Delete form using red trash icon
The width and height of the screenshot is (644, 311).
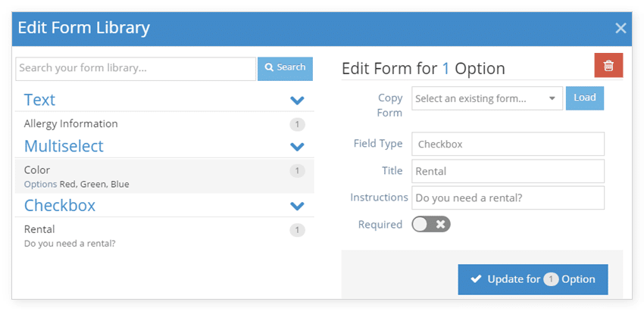(x=608, y=65)
